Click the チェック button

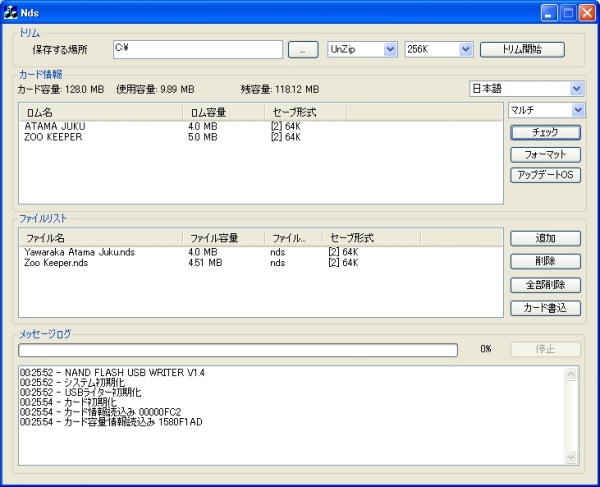pos(545,132)
